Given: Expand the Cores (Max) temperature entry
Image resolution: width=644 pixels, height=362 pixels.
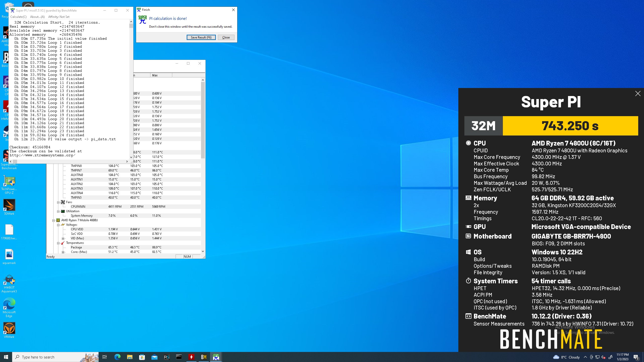Looking at the screenshot, I should click(x=63, y=252).
